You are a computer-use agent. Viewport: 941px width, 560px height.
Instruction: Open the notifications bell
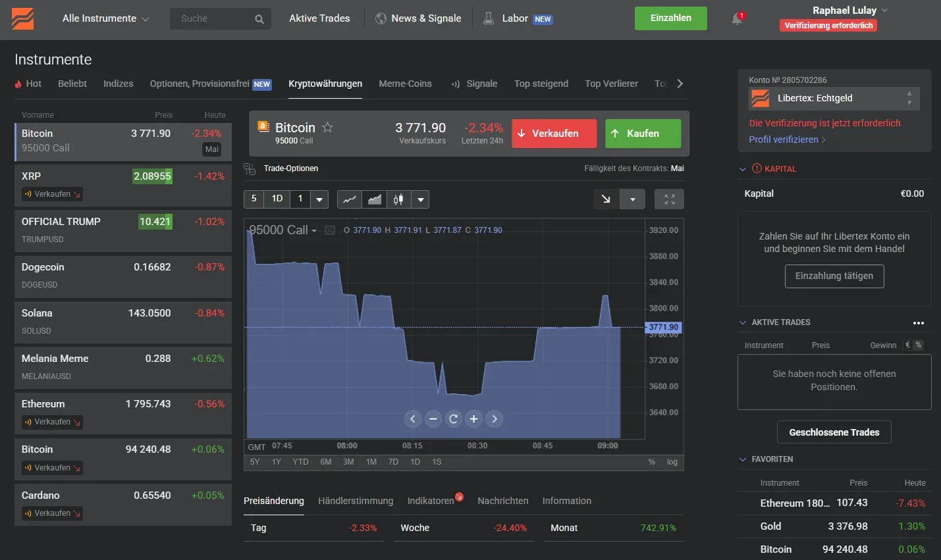point(737,18)
